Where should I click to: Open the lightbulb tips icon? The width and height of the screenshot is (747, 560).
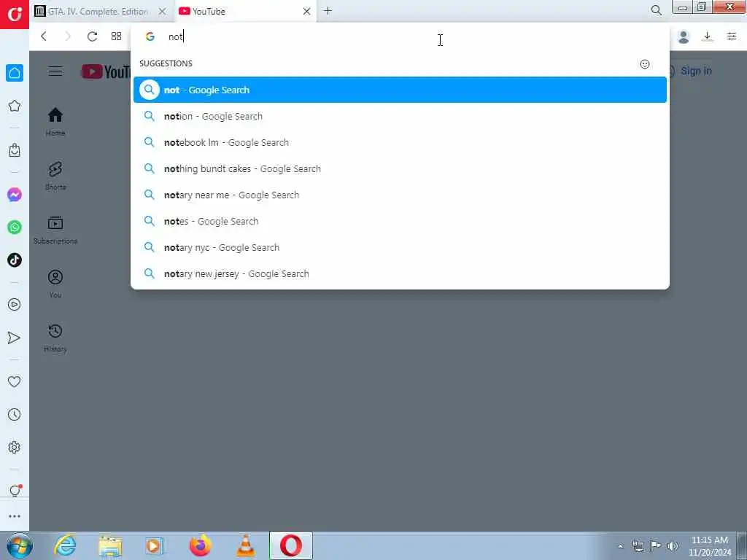pyautogui.click(x=15, y=491)
